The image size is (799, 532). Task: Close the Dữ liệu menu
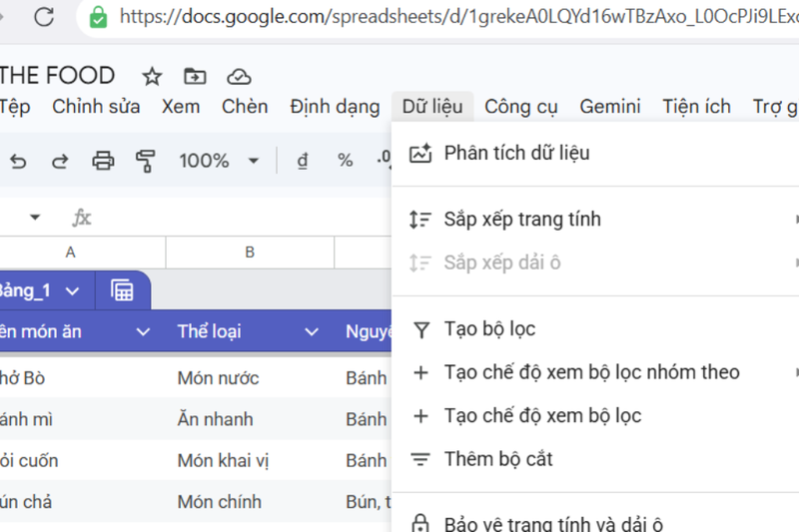[x=432, y=107]
